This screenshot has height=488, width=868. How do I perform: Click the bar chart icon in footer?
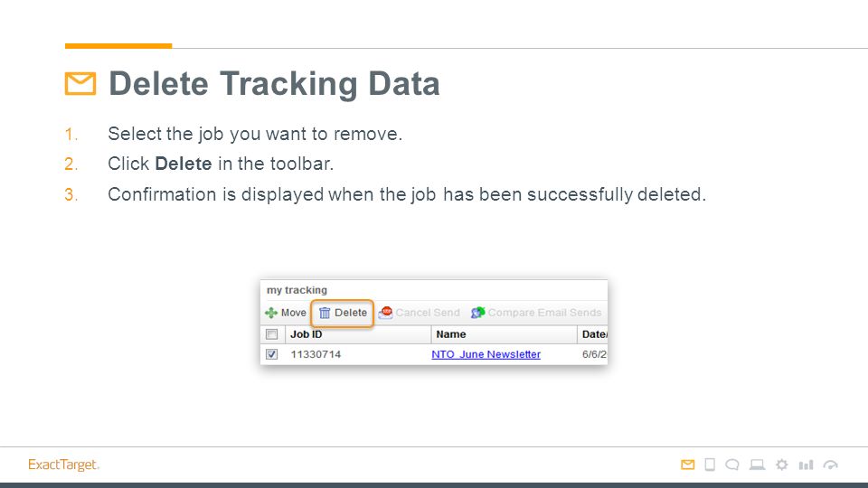(806, 465)
